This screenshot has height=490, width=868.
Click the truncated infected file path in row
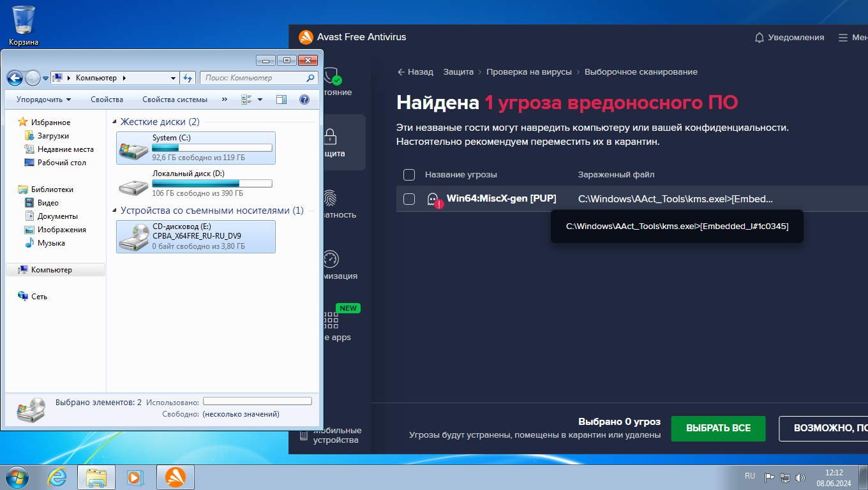675,198
